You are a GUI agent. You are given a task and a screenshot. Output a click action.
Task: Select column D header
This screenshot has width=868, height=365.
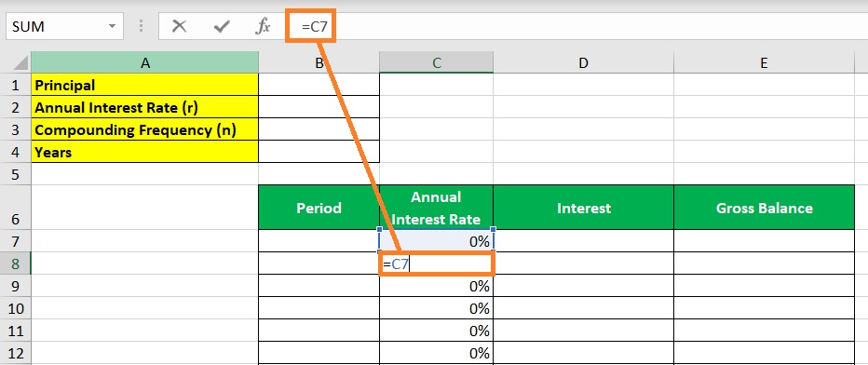click(x=583, y=62)
